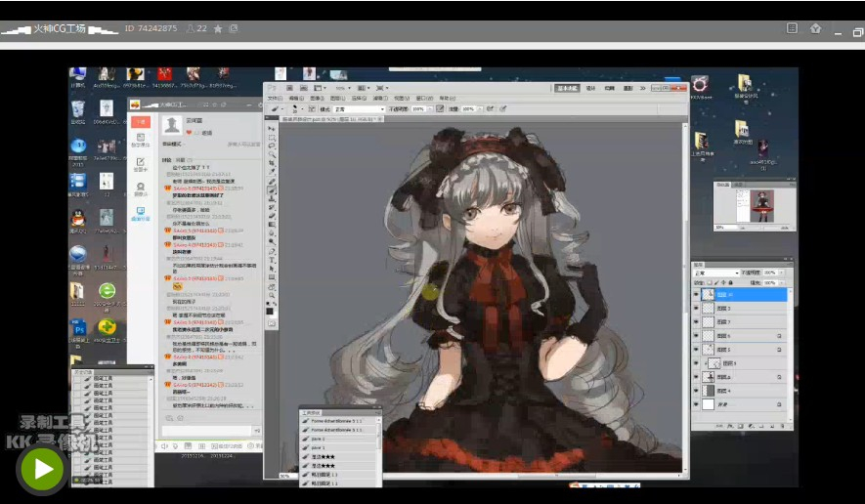Open the 图层 (Layer) menu
Viewport: 865px width, 504px height.
tap(337, 98)
